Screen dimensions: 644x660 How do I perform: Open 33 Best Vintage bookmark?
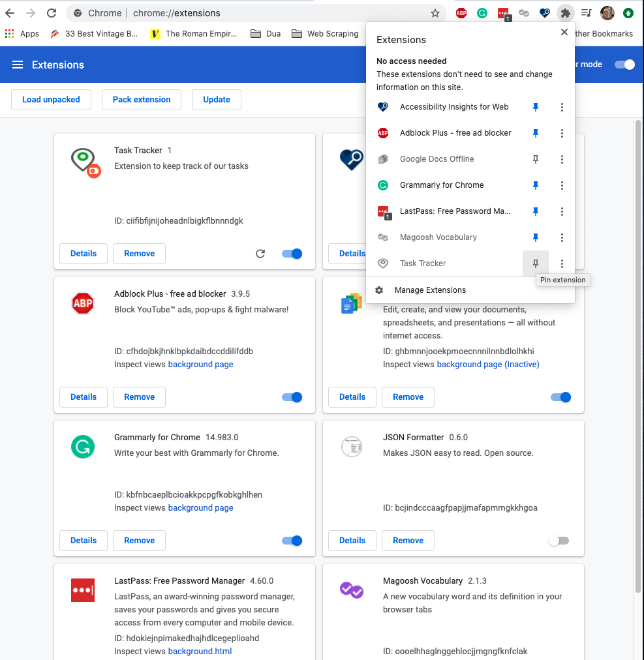click(94, 34)
